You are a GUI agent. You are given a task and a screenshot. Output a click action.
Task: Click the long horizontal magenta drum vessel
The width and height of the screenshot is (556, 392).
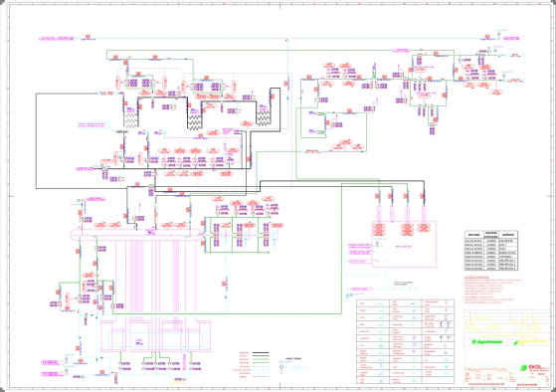pyautogui.click(x=136, y=235)
